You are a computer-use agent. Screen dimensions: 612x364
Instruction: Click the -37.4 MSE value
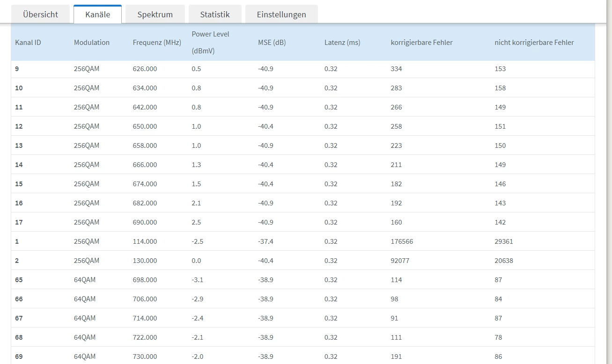coord(265,241)
